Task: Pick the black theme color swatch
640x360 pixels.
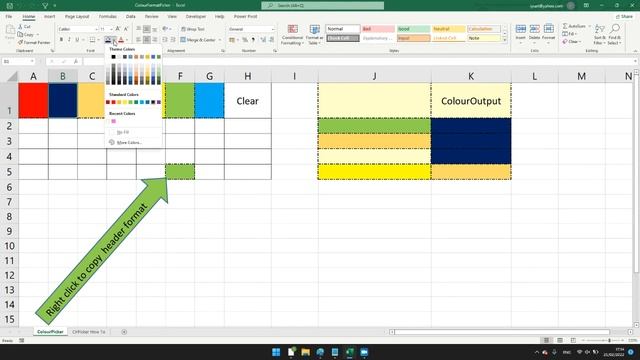Action: pyautogui.click(x=113, y=57)
